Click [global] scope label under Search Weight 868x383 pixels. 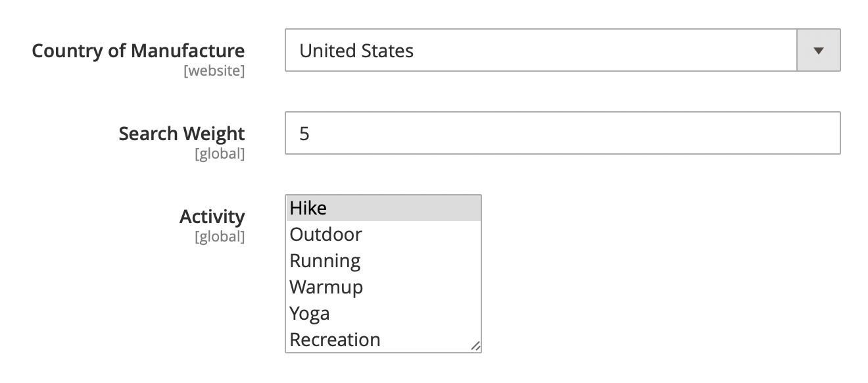[219, 154]
